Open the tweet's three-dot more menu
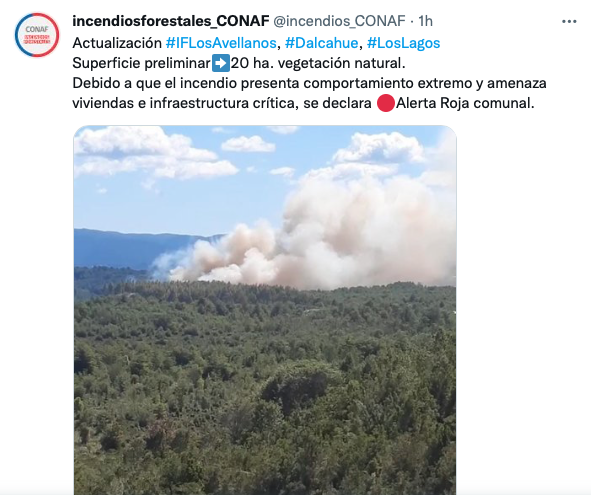The width and height of the screenshot is (591, 495). coord(569,22)
